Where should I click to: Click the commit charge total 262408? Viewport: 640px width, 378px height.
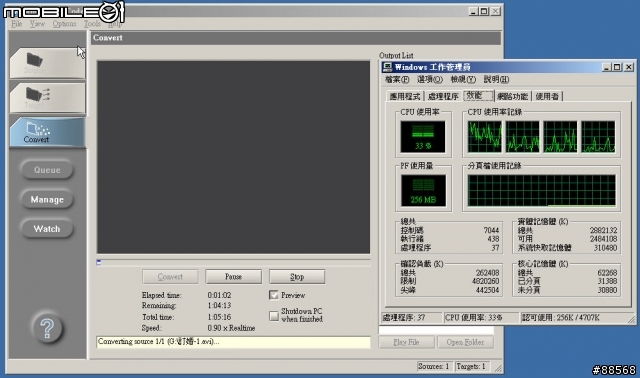[487, 273]
